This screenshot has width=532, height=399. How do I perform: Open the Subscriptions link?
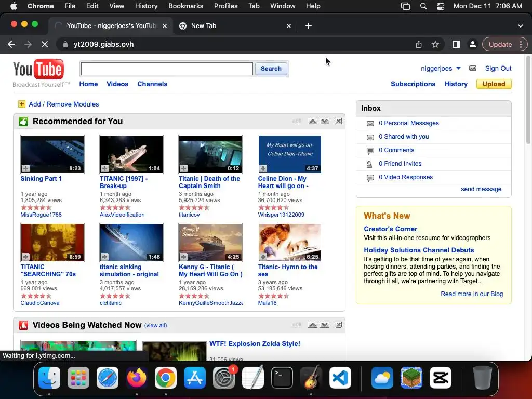pos(413,84)
